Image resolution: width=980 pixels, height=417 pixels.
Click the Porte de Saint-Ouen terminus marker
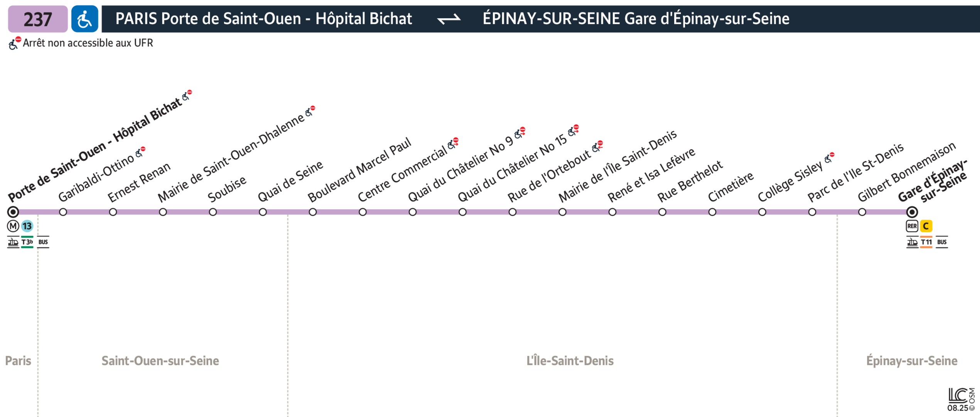(x=13, y=212)
